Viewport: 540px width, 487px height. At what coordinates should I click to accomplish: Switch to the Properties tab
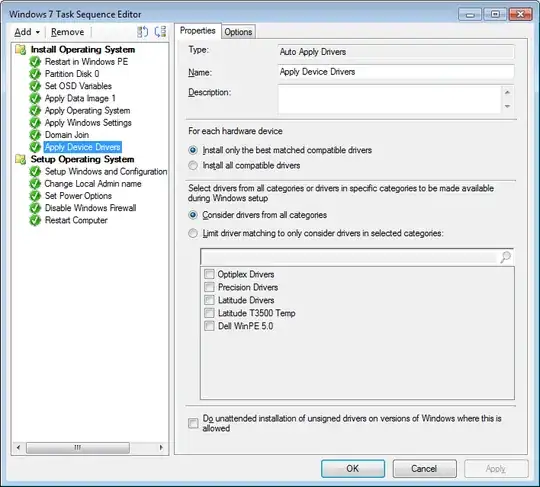tap(198, 31)
